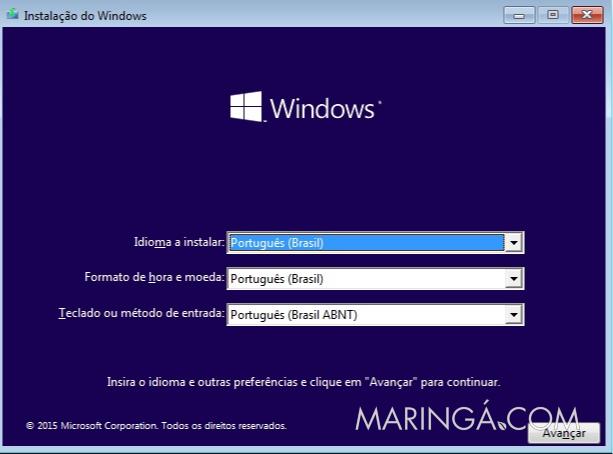
Task: Click the Windows logo in the center
Action: click(x=305, y=107)
